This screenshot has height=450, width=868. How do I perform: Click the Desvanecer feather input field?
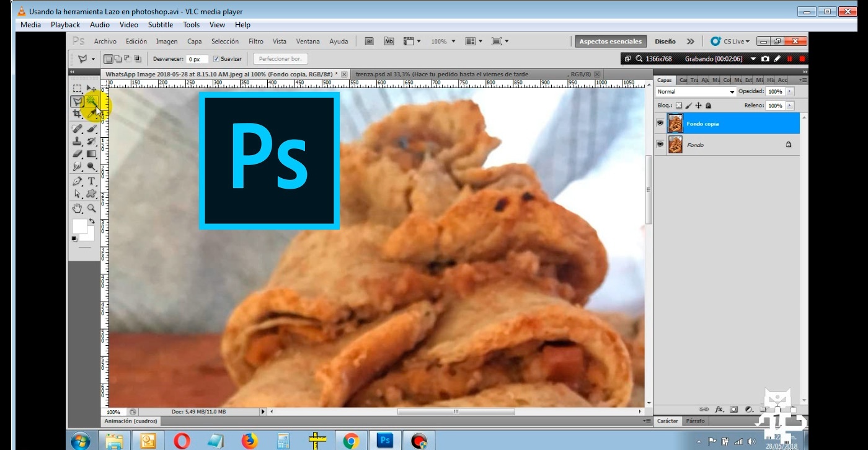pos(198,59)
